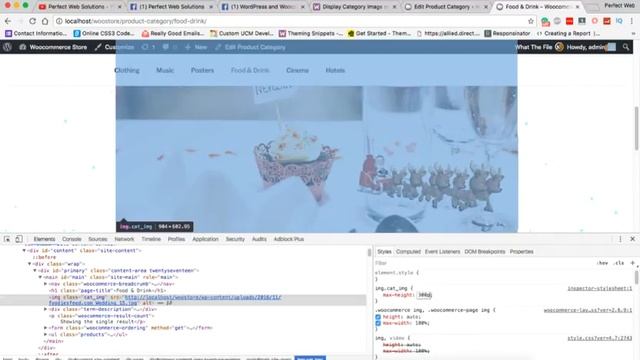Go to the browser home icon
This screenshot has width=640, height=360.
click(x=45, y=21)
